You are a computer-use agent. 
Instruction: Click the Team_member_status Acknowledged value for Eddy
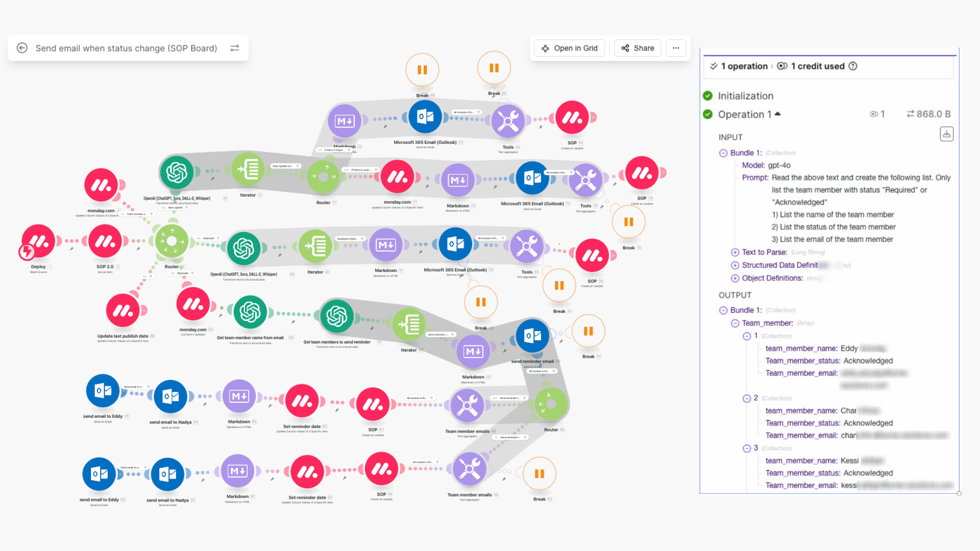[x=868, y=361]
